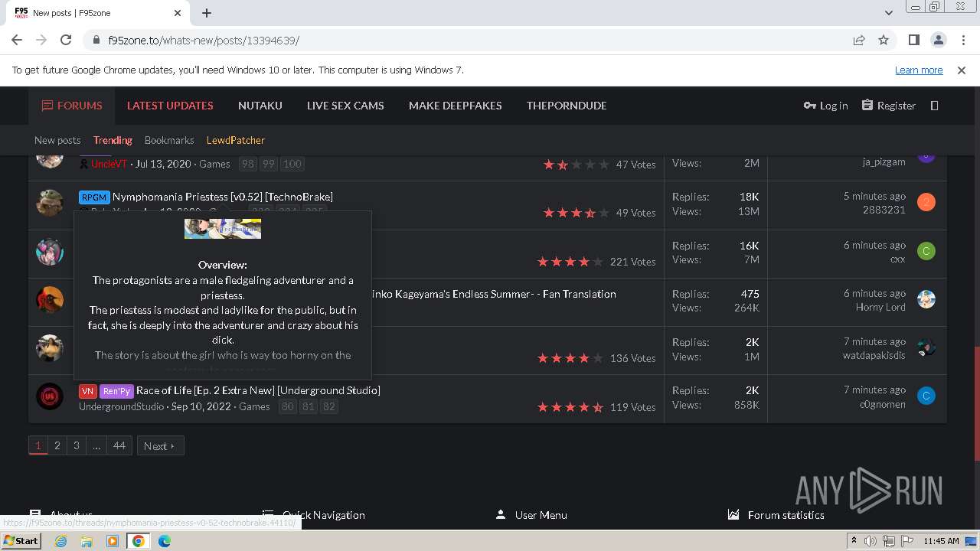Select the Trending sub-tab
The width and height of the screenshot is (980, 551).
(x=113, y=140)
